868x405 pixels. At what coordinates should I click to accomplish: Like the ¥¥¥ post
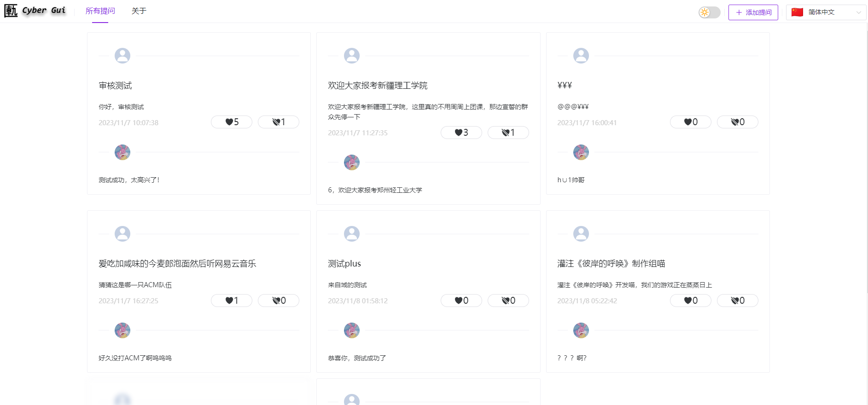click(x=691, y=122)
